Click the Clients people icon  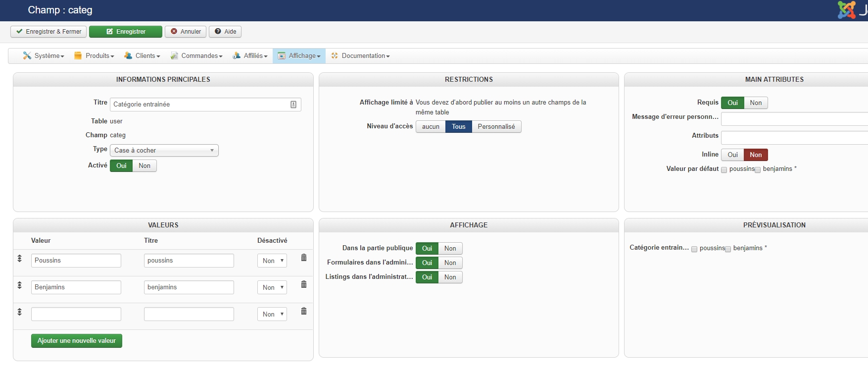point(128,55)
